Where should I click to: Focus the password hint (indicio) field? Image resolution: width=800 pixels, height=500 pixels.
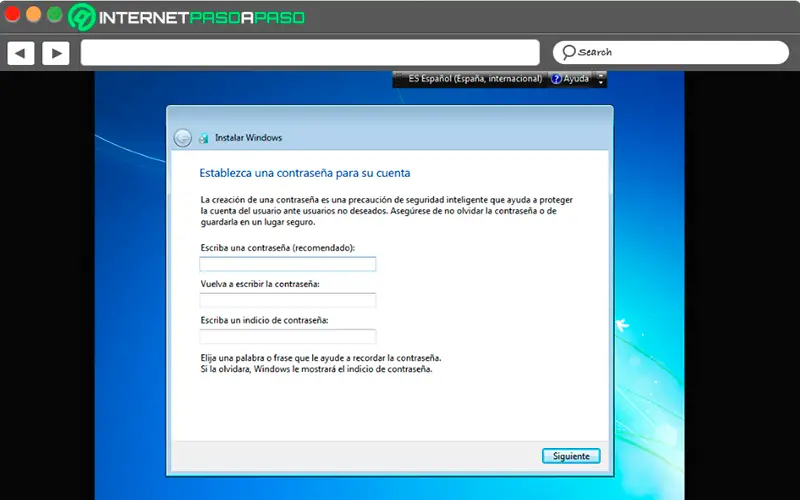pyautogui.click(x=288, y=336)
